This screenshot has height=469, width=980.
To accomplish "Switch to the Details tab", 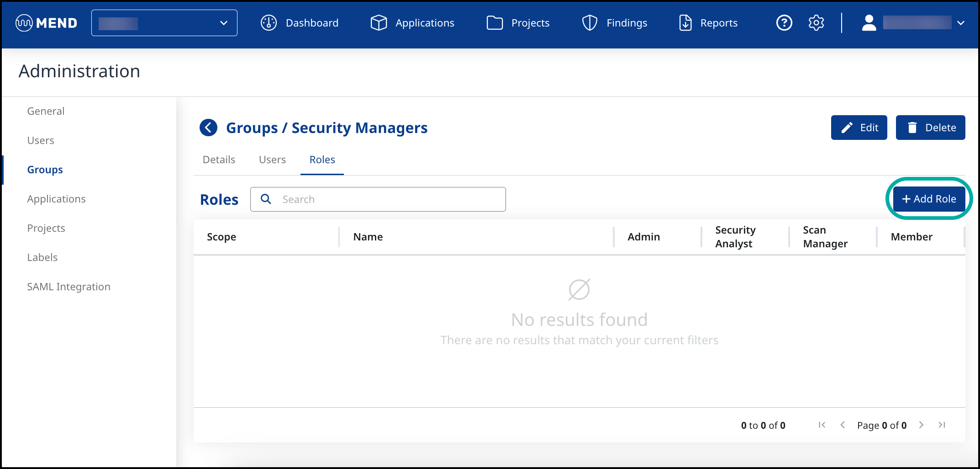I will 219,160.
